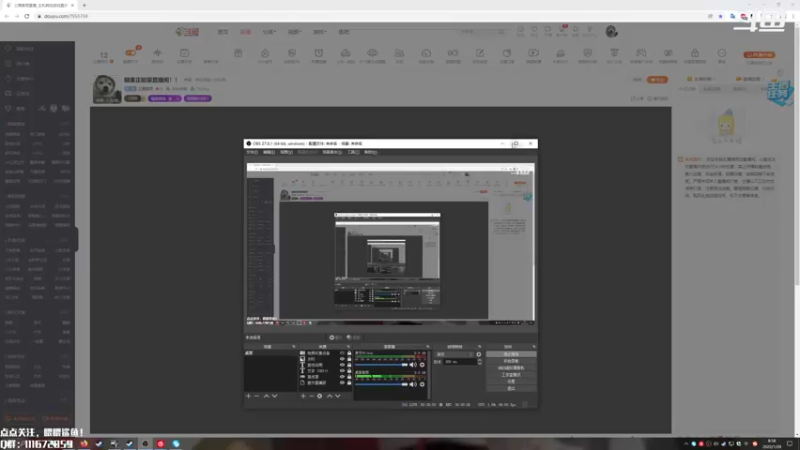Mute the second OBS mixer channel speaker
Screen dimensions: 800x450
pos(413,384)
